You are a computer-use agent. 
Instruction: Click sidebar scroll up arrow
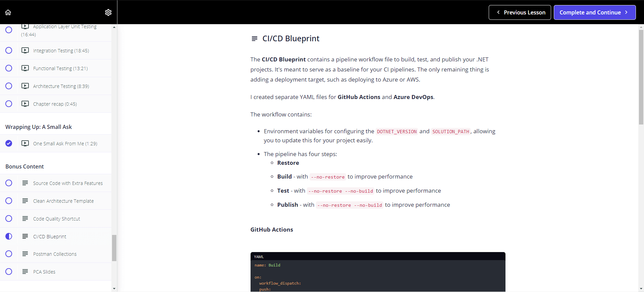coord(114,27)
